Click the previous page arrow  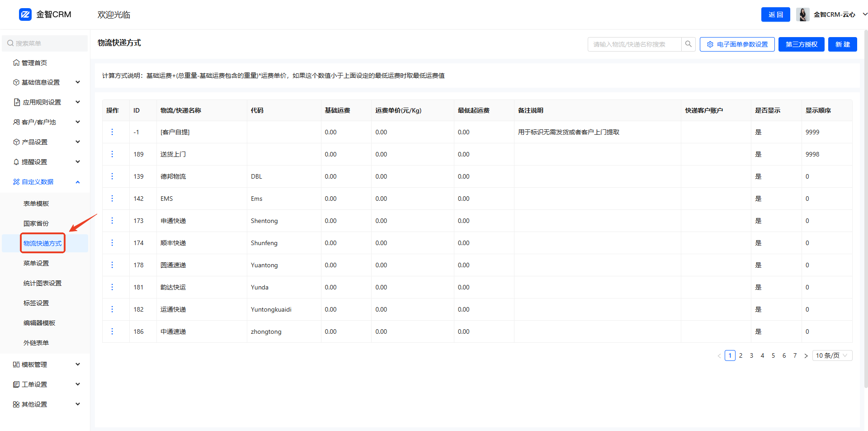pos(719,356)
